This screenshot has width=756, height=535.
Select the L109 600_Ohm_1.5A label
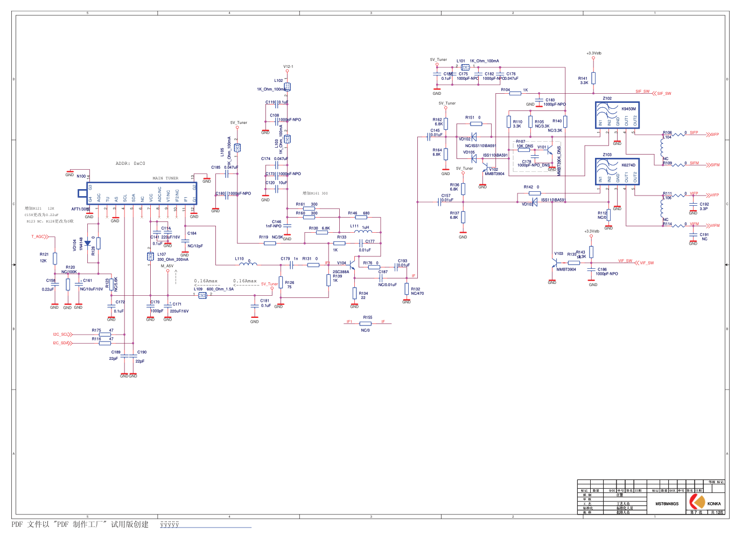coord(214,289)
